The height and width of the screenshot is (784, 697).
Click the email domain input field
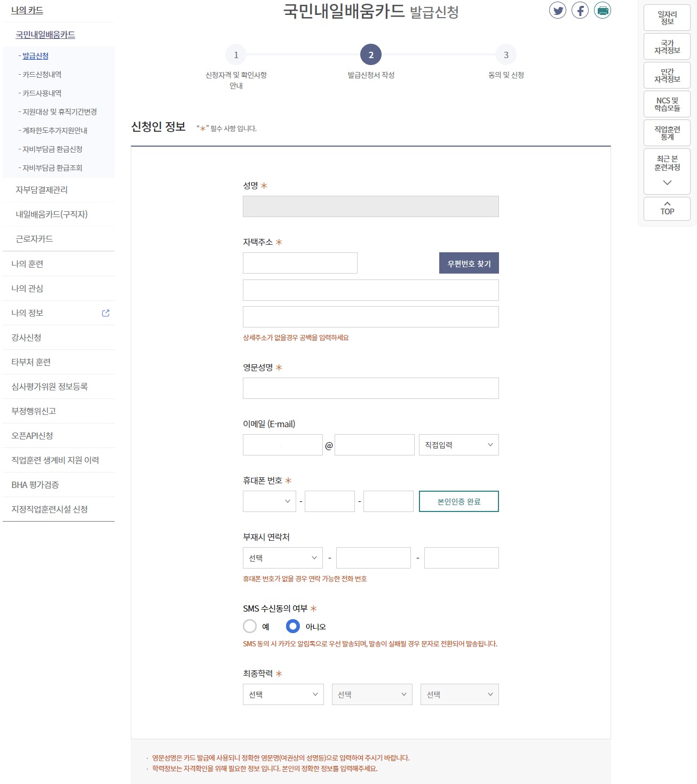click(375, 445)
